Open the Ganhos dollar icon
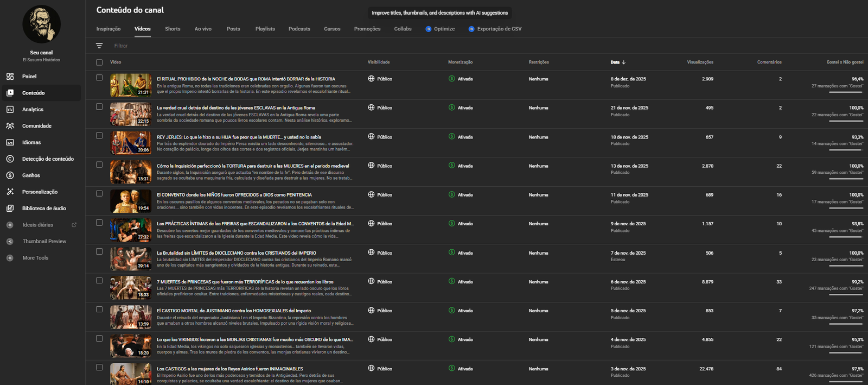Image resolution: width=868 pixels, height=385 pixels. click(10, 175)
